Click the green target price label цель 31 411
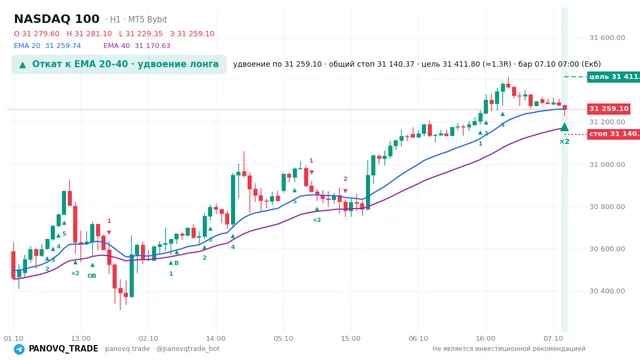Screen dimensions: 640x360 pyautogui.click(x=613, y=77)
